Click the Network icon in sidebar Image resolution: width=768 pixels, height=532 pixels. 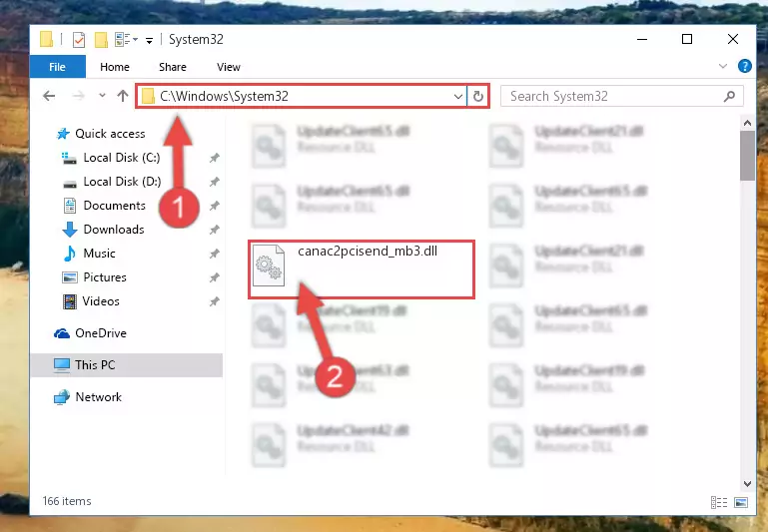[x=62, y=397]
